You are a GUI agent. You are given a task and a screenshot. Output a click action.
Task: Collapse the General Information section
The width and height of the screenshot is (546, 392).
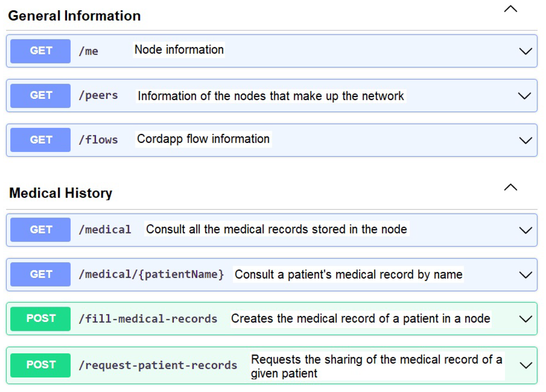point(510,9)
